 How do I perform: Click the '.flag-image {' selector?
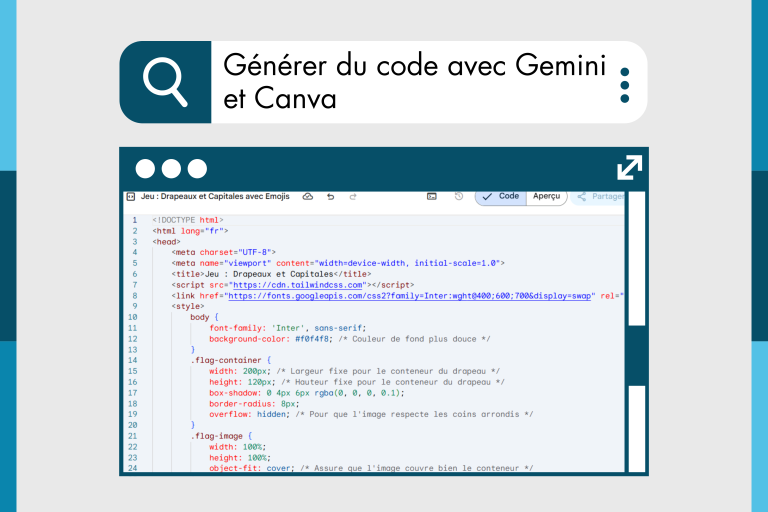(221, 436)
